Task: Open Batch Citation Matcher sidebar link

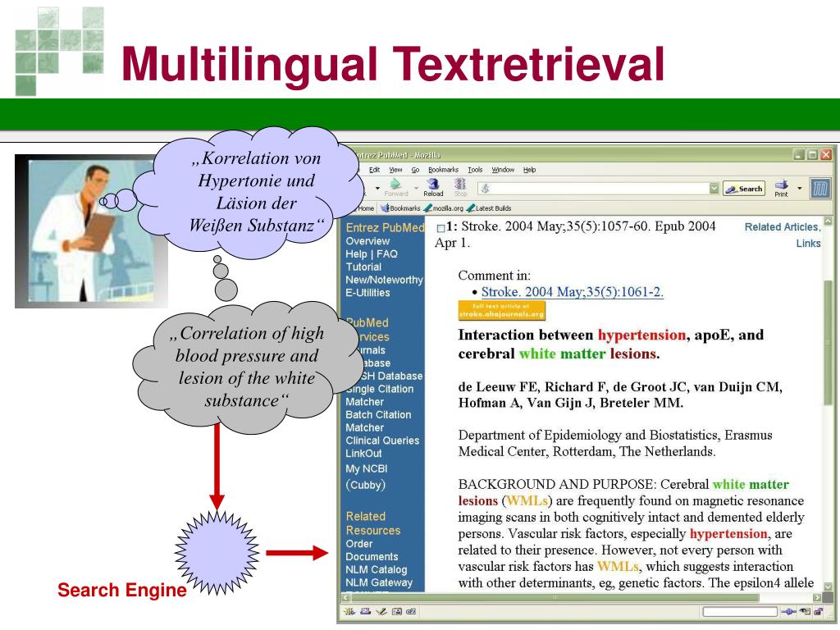Action: pos(378,421)
